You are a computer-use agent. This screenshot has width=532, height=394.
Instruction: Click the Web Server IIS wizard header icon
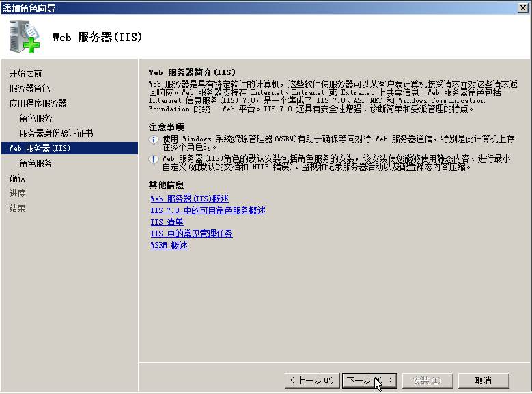(x=25, y=37)
